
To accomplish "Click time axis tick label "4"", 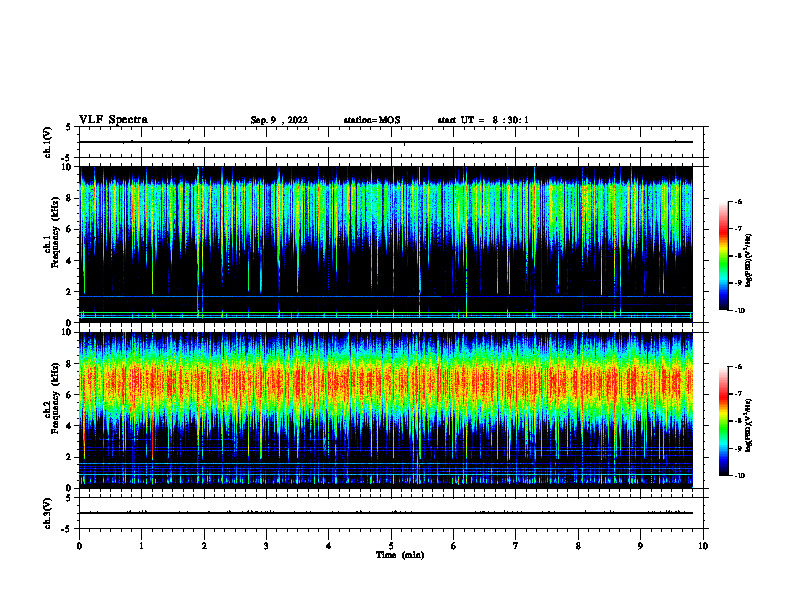I will (x=329, y=546).
